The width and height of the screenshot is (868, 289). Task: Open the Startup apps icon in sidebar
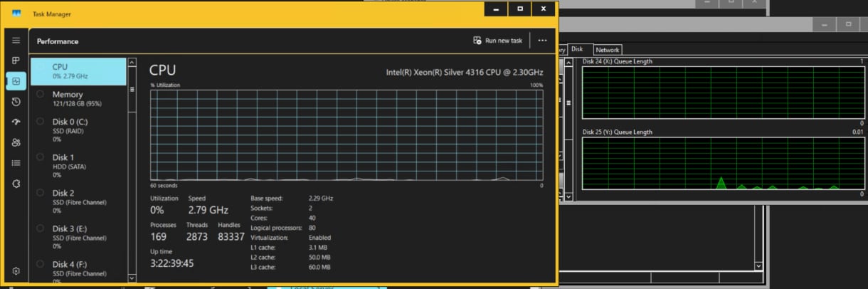pyautogui.click(x=16, y=122)
